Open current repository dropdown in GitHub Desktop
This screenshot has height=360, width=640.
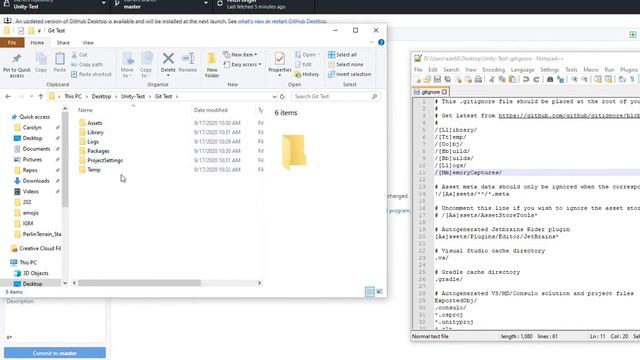(55, 4)
